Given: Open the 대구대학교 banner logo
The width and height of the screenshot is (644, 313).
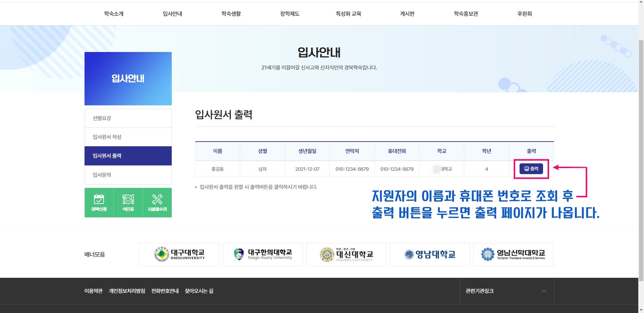Looking at the screenshot, I should click(x=179, y=255).
